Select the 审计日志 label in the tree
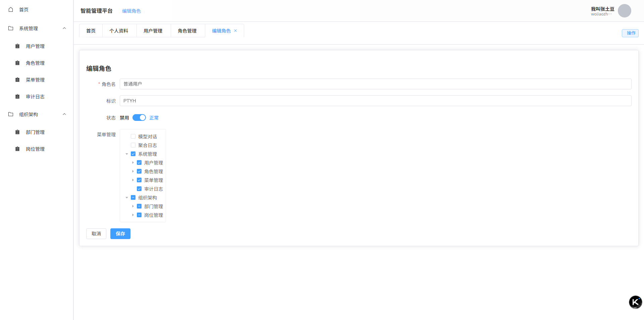The width and height of the screenshot is (644, 320). click(x=154, y=189)
